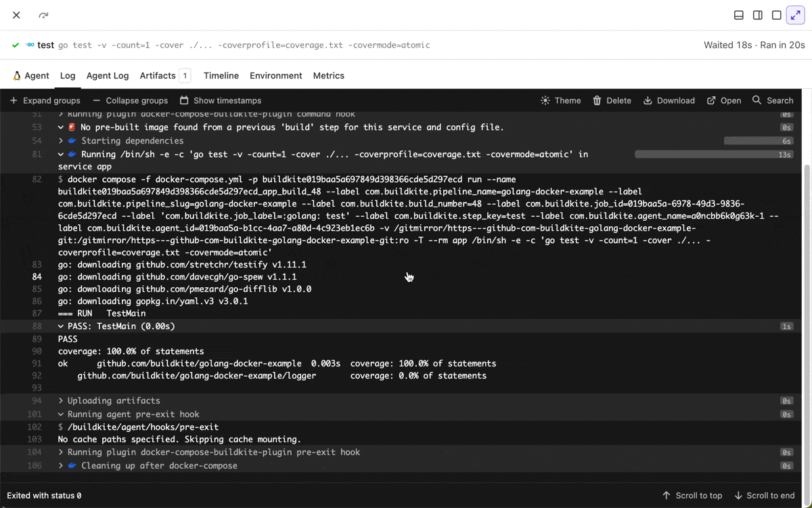Click the 13s duration progress bar

[714, 154]
